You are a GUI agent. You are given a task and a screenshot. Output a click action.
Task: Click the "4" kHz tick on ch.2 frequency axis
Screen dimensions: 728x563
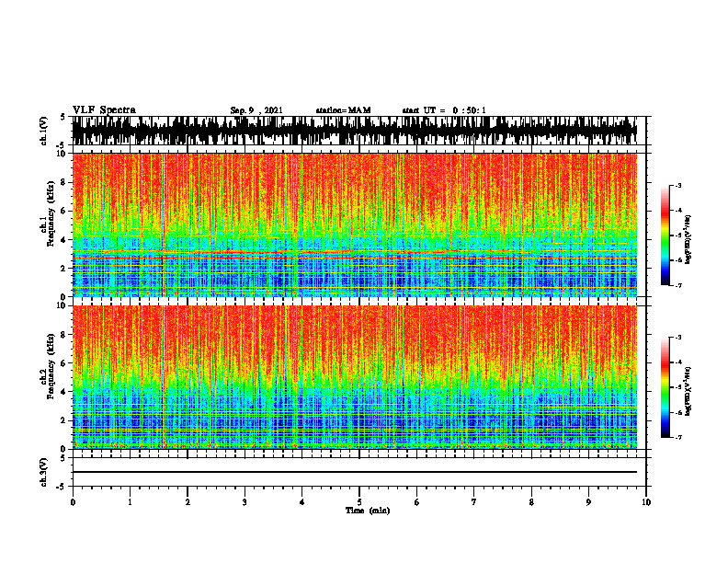64,392
